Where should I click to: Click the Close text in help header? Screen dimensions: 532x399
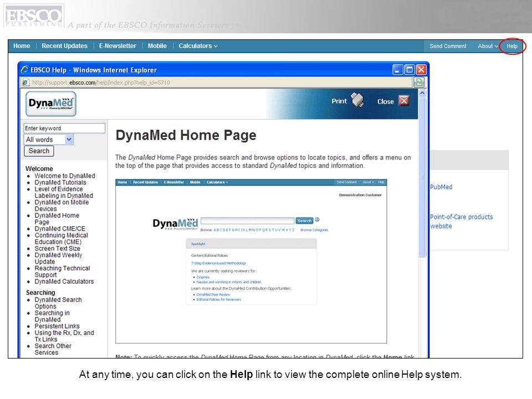(386, 101)
